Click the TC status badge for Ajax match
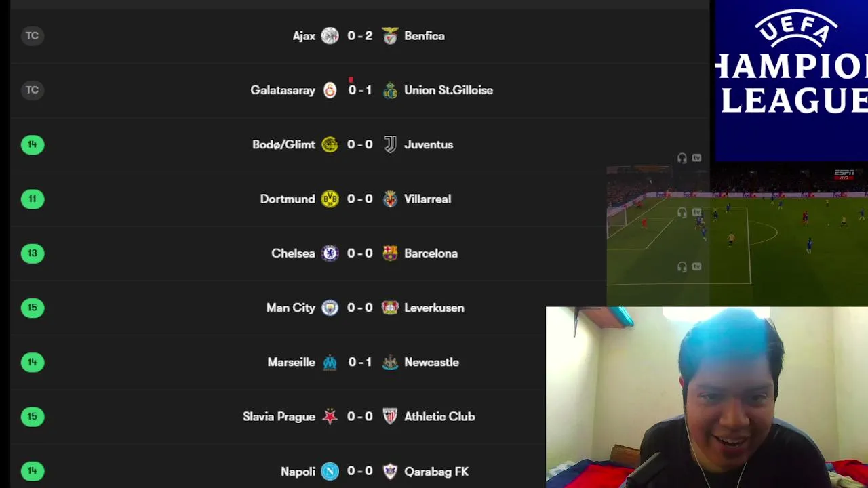 [32, 35]
